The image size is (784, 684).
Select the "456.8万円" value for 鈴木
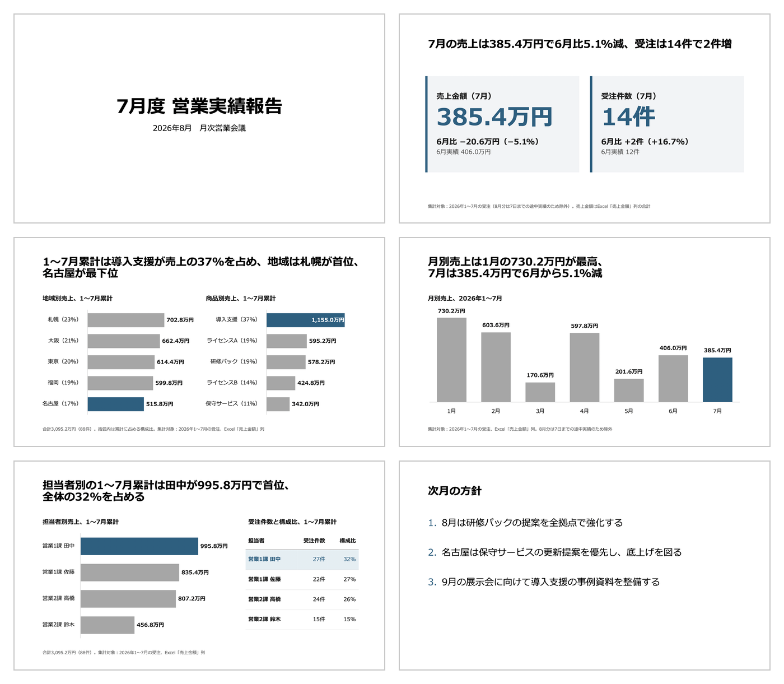151,625
